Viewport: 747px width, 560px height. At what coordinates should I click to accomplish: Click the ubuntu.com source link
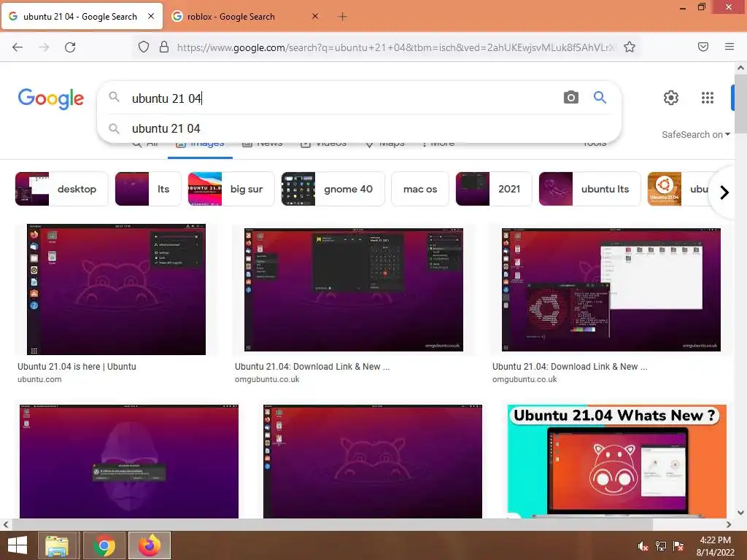(39, 379)
